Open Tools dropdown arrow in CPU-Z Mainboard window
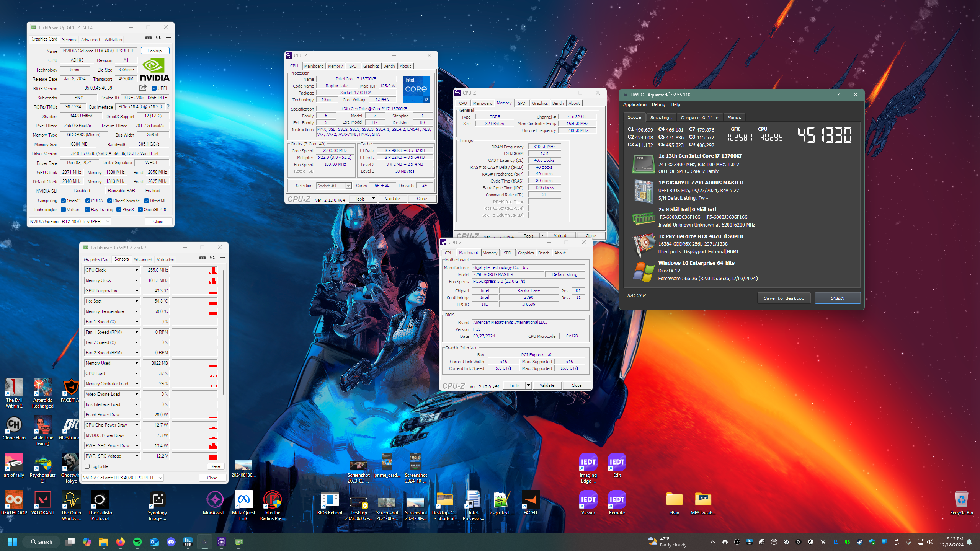 point(528,385)
